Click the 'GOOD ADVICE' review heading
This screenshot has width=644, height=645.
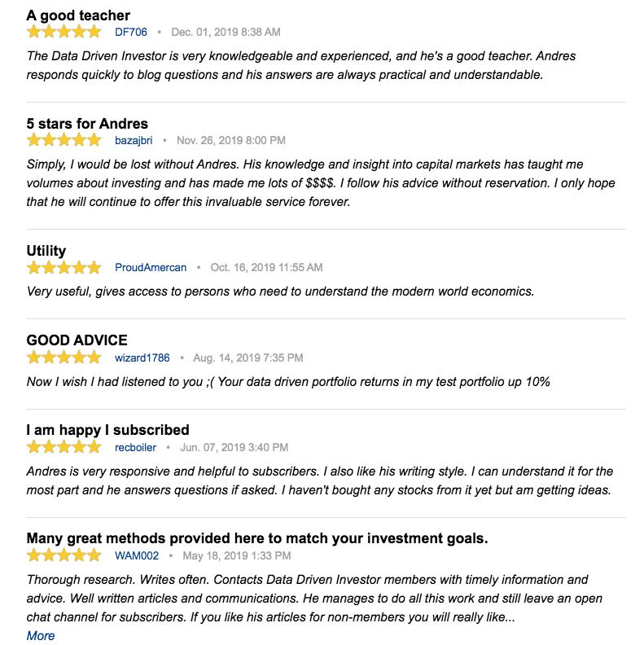(x=77, y=340)
